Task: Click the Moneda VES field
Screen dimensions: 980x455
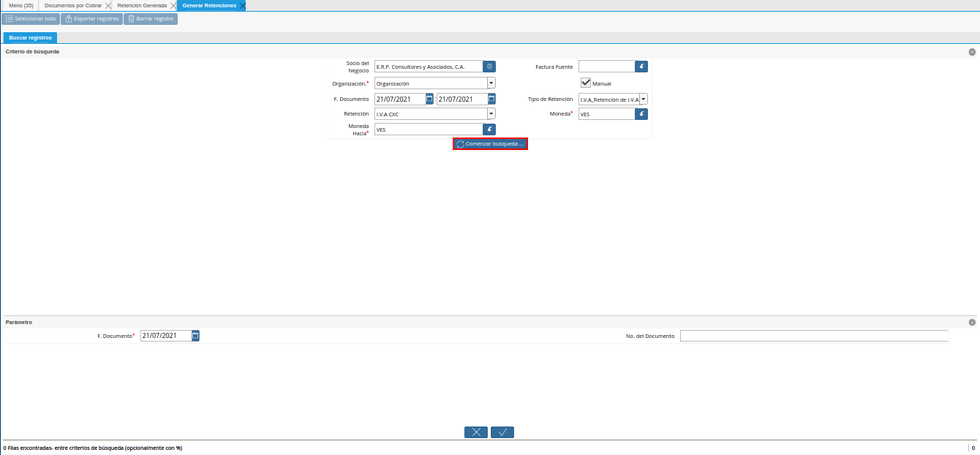Action: point(606,113)
